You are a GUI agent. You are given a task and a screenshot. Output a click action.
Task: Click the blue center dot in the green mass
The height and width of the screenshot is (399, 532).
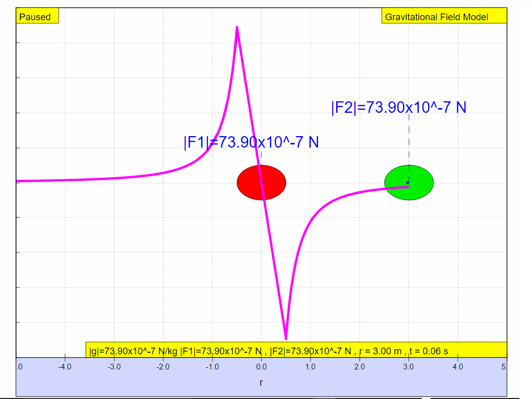point(408,182)
